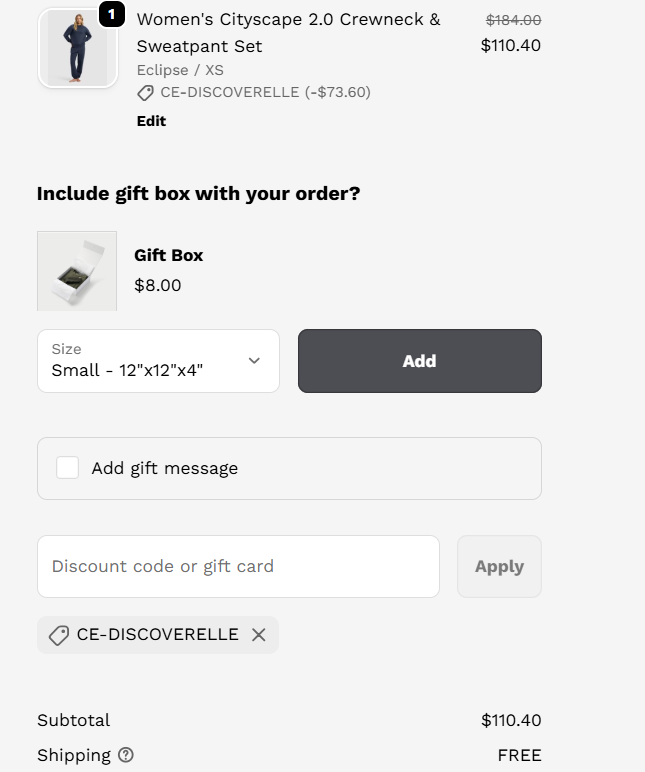Screen dimensions: 645x772
Task: Click the quantity badge on the product image
Action: pos(111,15)
